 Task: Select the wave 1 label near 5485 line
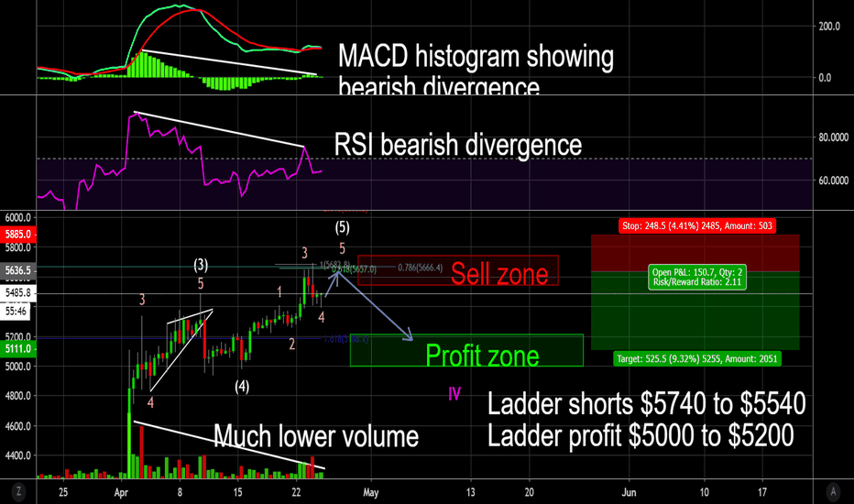(279, 292)
